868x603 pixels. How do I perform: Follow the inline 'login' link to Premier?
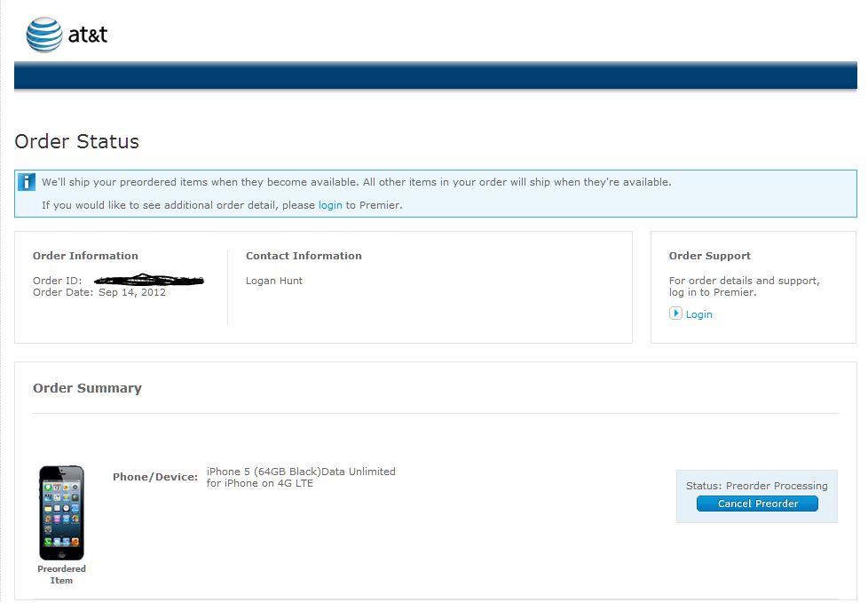pyautogui.click(x=330, y=205)
